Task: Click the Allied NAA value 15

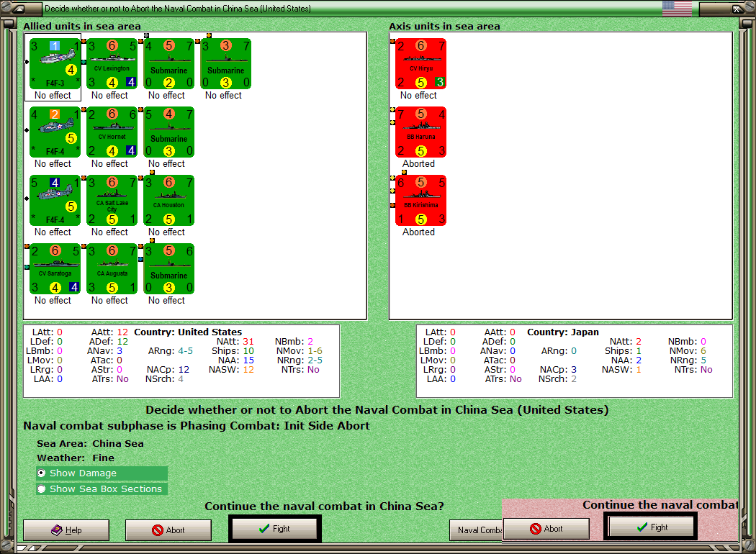Action: point(248,360)
